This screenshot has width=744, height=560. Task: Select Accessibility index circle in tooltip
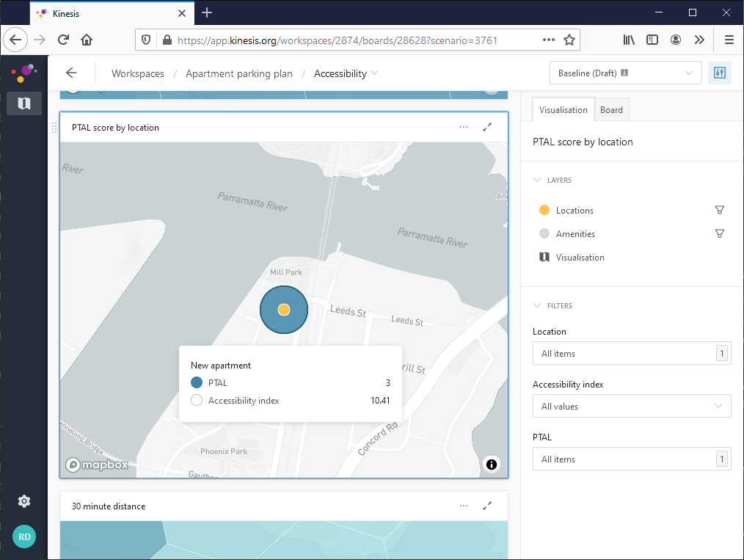tap(197, 400)
